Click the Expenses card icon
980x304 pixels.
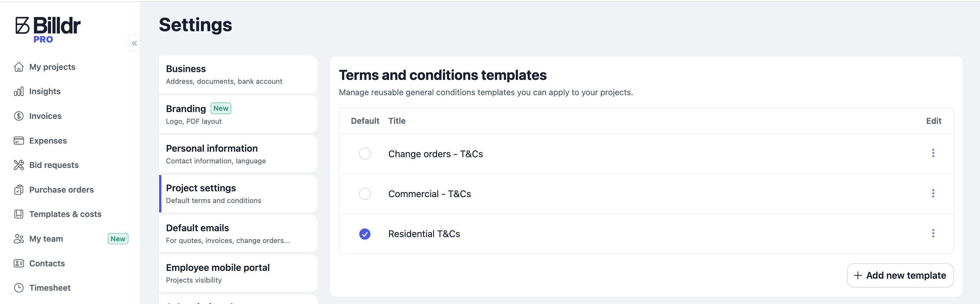coord(19,141)
